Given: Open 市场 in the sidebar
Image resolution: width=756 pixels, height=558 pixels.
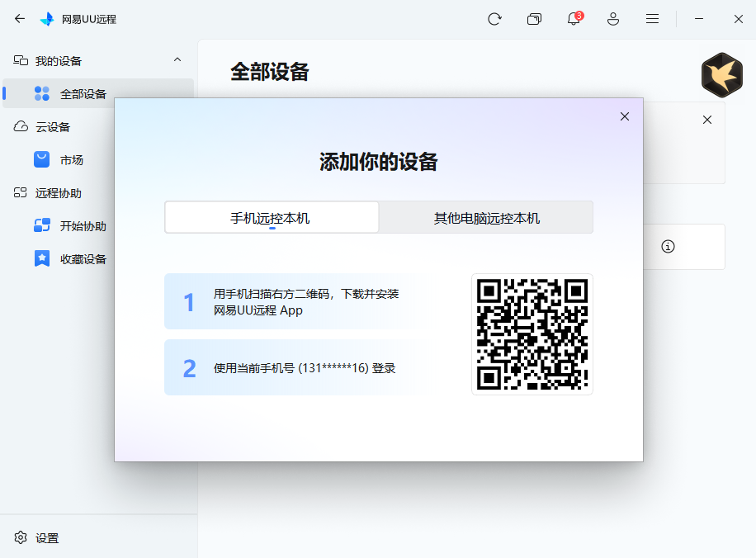Looking at the screenshot, I should [x=71, y=160].
